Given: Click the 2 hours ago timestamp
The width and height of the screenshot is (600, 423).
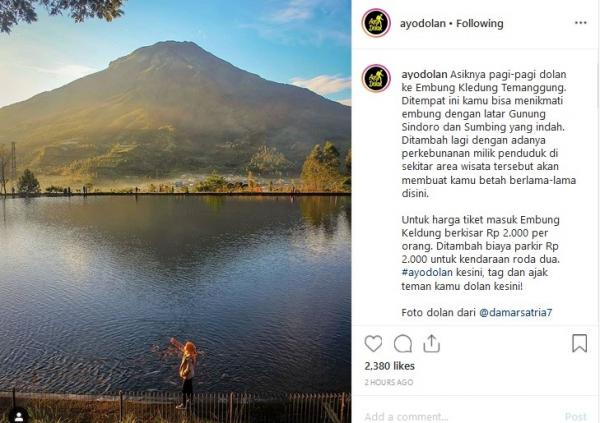Looking at the screenshot, I should click(388, 382).
